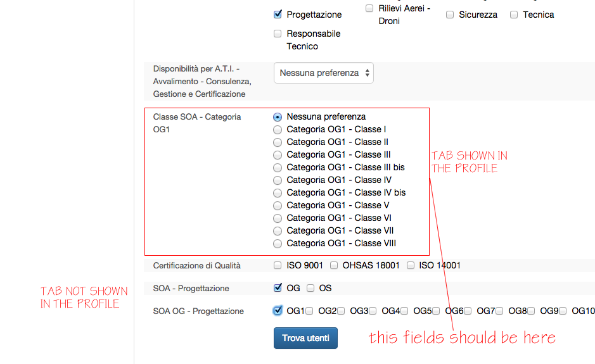Select Nessuna preferenza radio button
The width and height of the screenshot is (595, 364).
278,116
